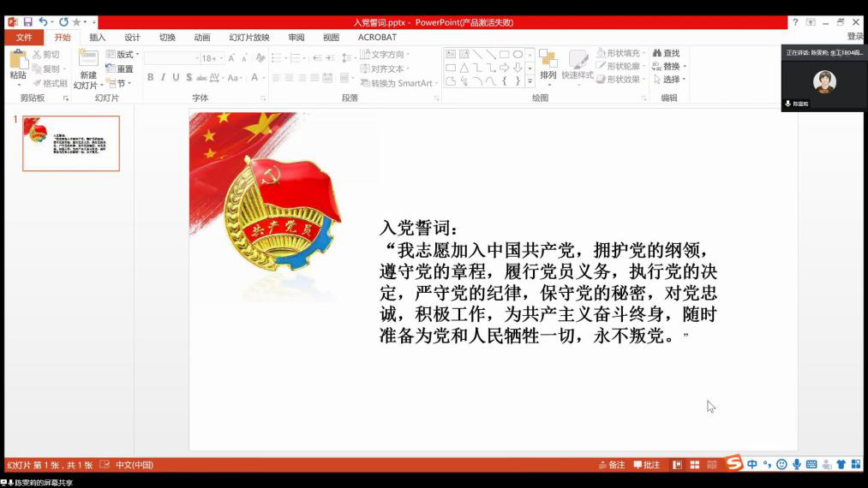Click the Sign in (登录) link

pyautogui.click(x=854, y=37)
